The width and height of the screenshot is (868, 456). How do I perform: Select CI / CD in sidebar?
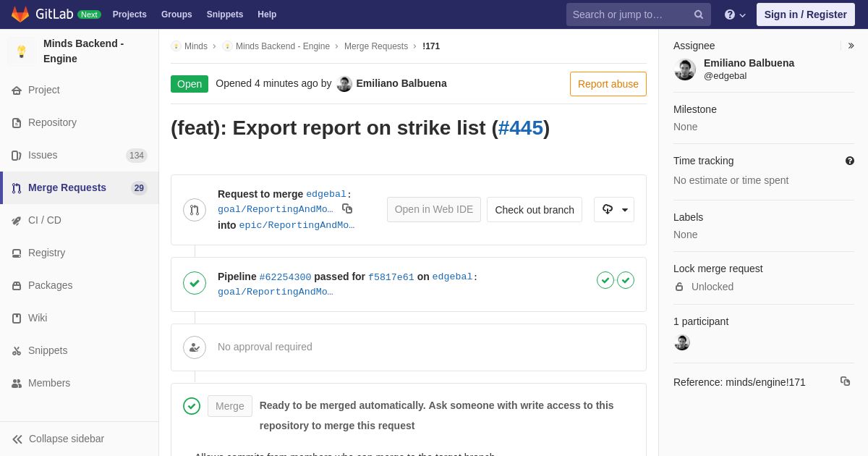(x=80, y=220)
